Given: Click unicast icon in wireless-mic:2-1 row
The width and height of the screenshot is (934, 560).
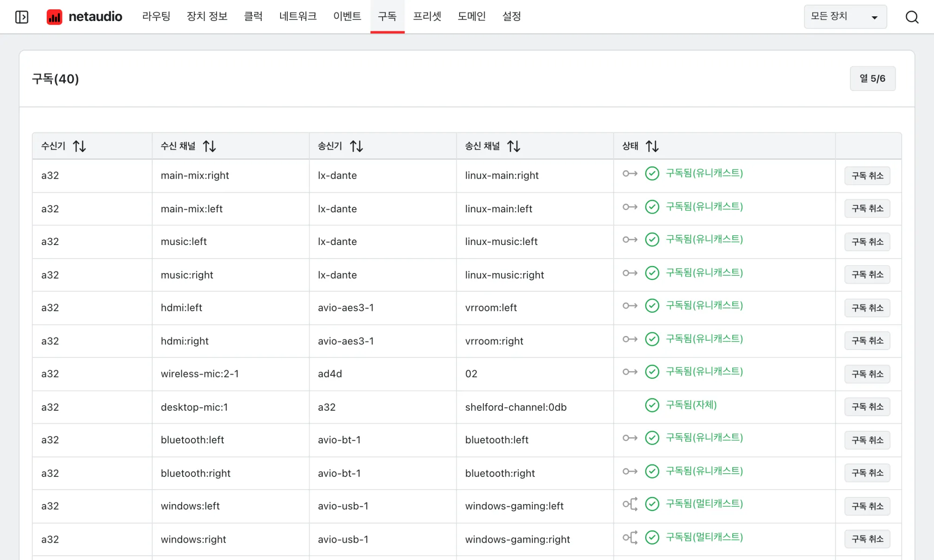Looking at the screenshot, I should pyautogui.click(x=630, y=372).
